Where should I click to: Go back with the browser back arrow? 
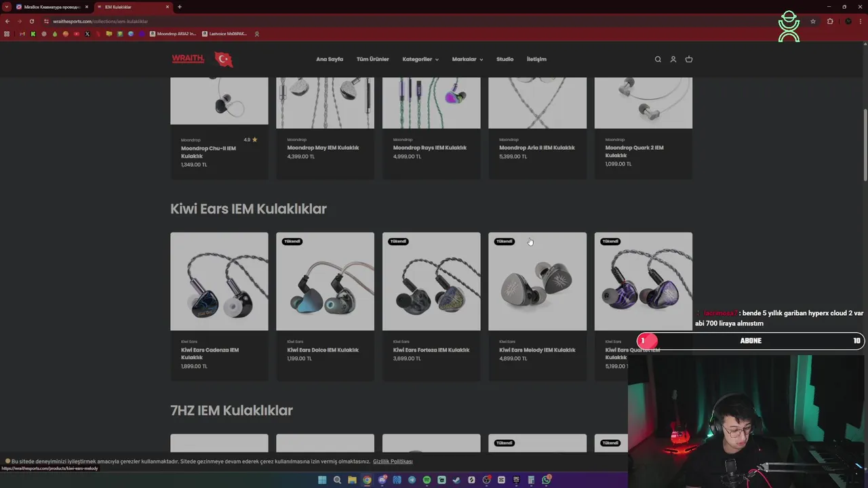pyautogui.click(x=7, y=21)
